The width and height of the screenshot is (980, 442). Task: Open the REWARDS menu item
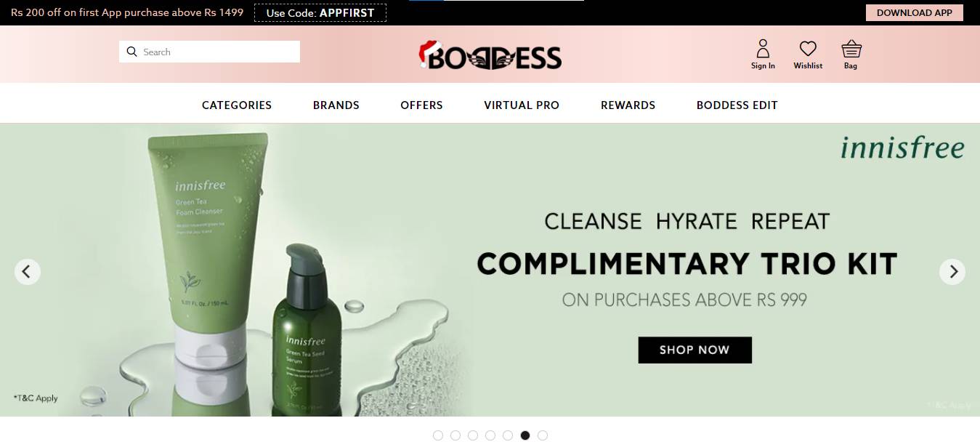628,105
